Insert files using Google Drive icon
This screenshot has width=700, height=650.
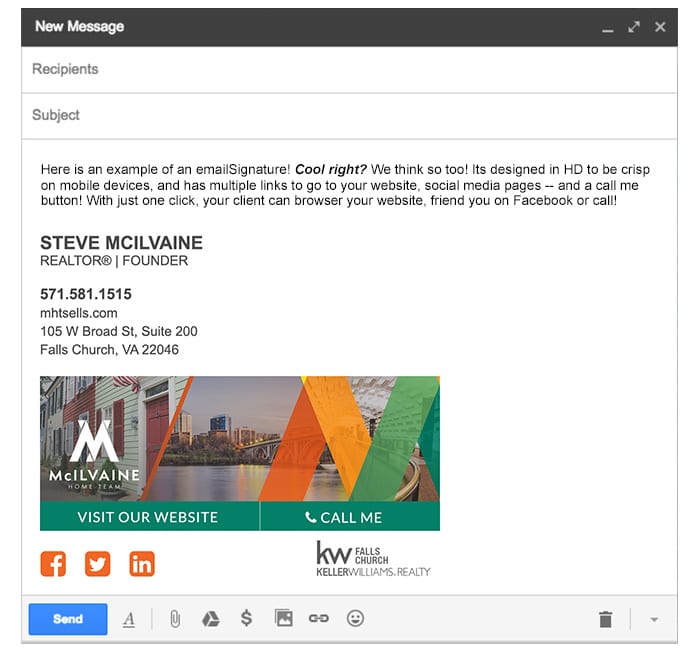211,619
